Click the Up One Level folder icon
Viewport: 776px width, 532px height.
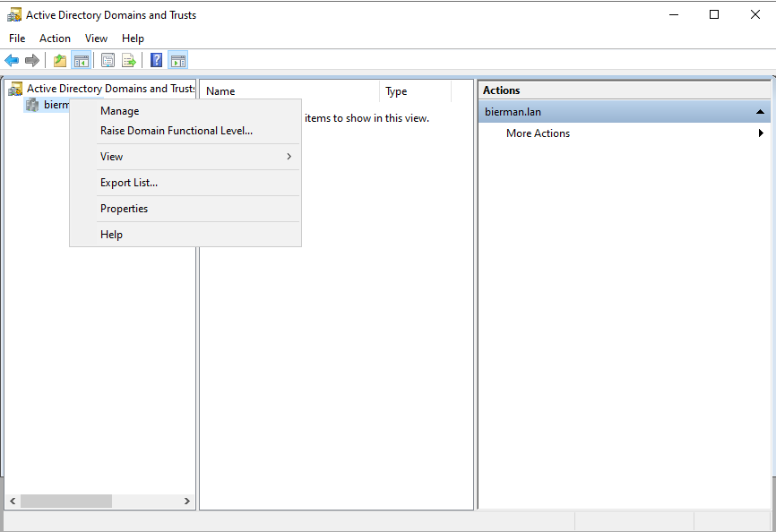click(60, 61)
